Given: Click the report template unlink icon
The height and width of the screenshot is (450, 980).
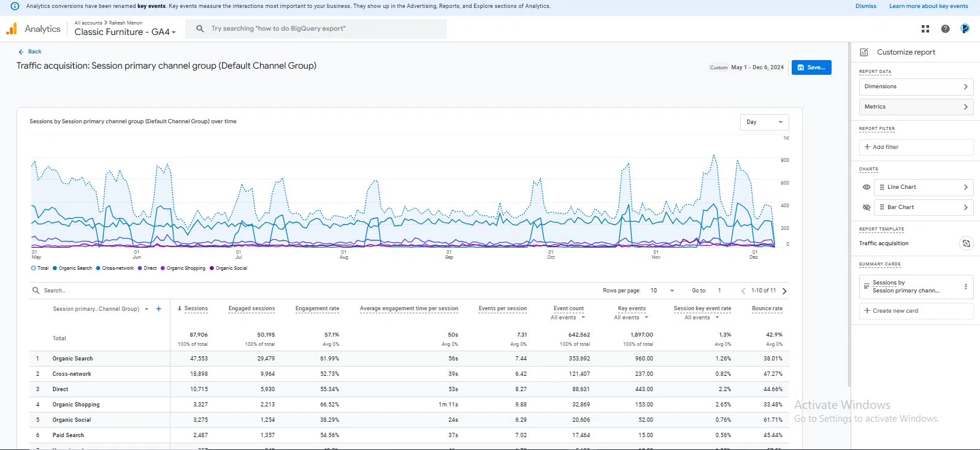Looking at the screenshot, I should tap(966, 243).
